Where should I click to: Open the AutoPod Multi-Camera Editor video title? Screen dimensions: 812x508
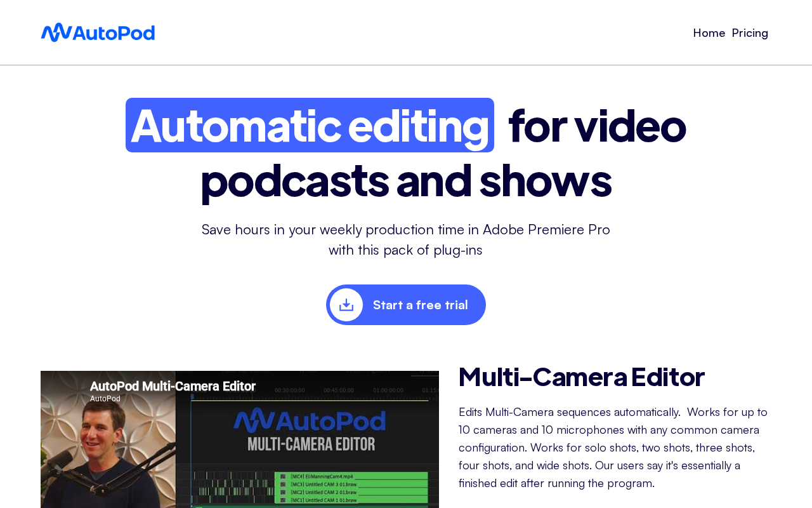[x=173, y=386]
